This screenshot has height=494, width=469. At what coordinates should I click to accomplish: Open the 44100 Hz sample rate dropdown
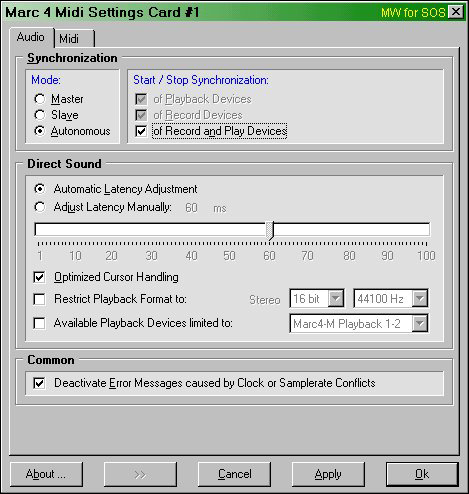(391, 298)
